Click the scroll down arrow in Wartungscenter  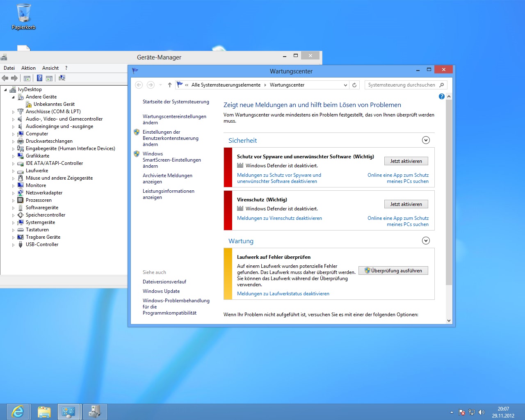pos(449,321)
